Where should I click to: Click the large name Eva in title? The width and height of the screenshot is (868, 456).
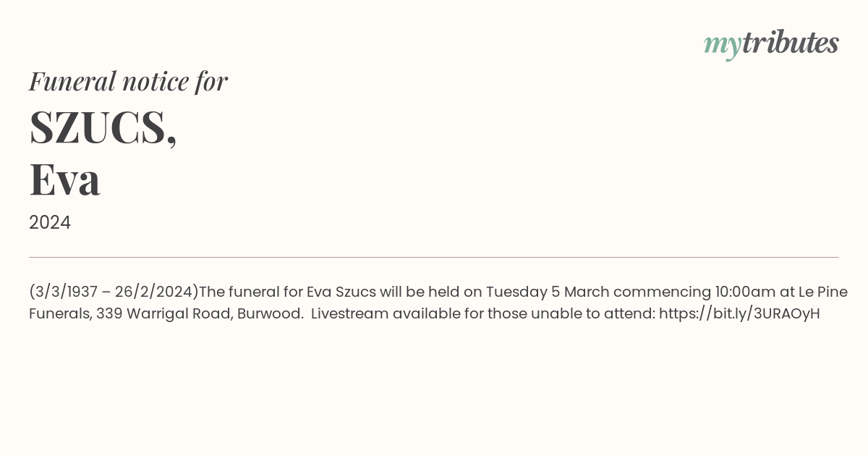64,180
